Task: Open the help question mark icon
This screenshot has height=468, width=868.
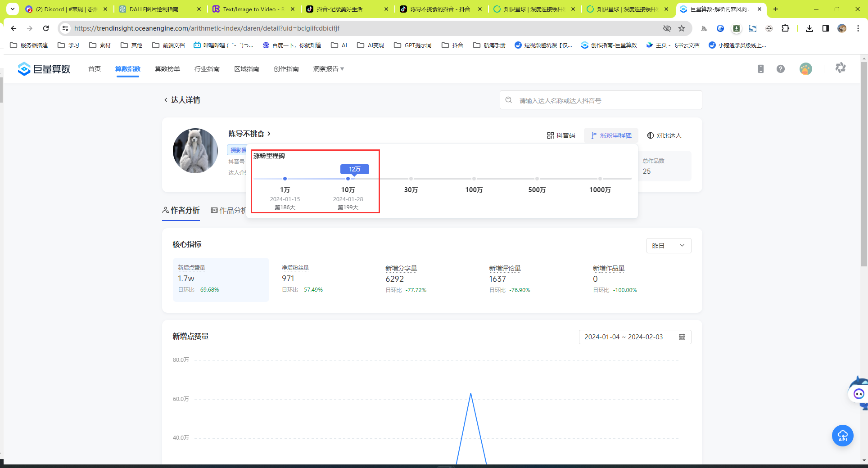Action: coord(781,69)
